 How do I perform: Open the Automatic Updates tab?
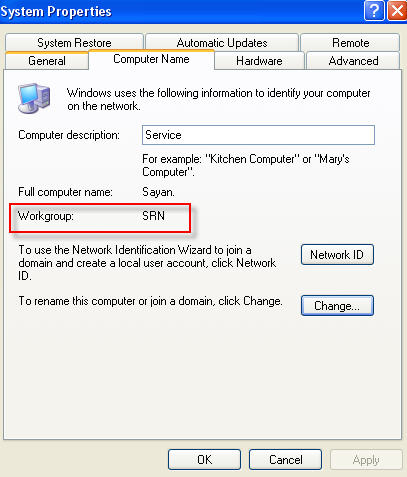coord(222,42)
